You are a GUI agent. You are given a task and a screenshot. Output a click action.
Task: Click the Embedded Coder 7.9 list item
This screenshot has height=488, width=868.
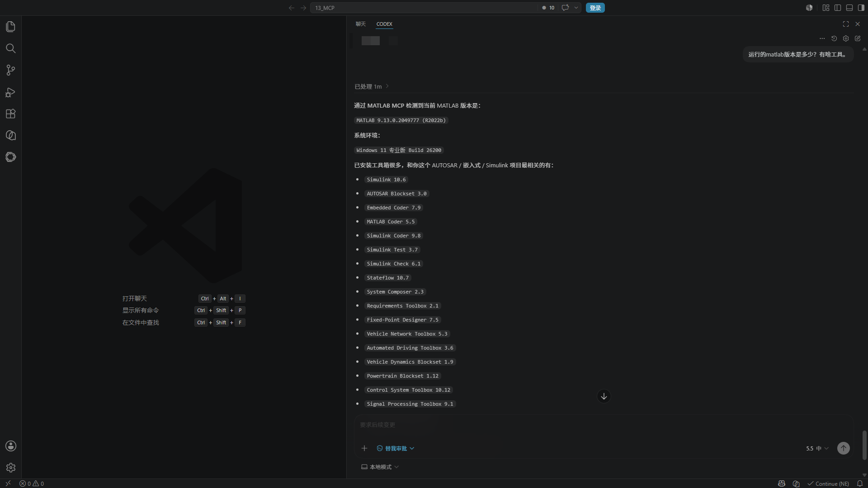393,208
